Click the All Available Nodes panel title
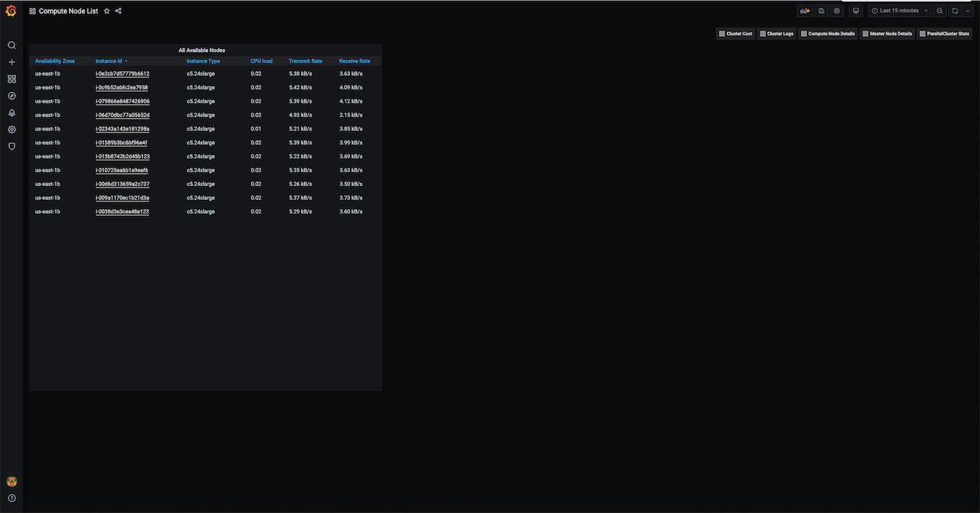The image size is (980, 513). click(202, 51)
